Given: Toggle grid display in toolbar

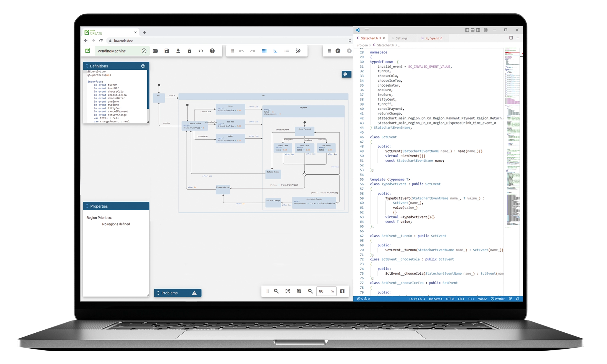Looking at the screenshot, I should [x=264, y=51].
